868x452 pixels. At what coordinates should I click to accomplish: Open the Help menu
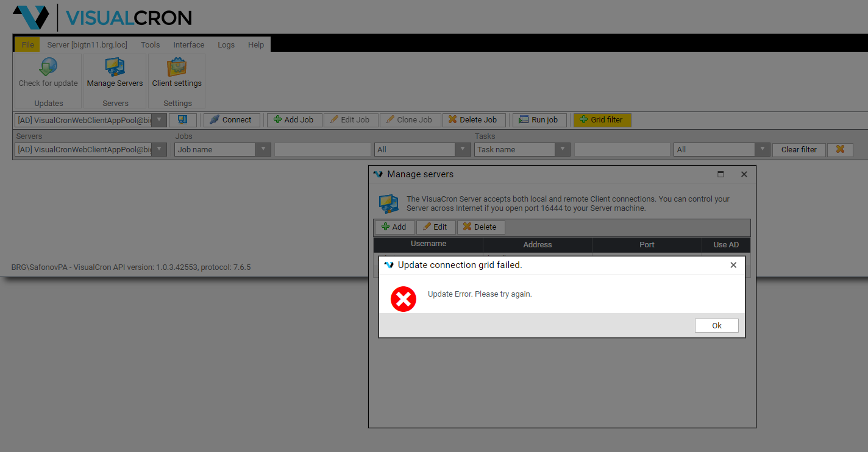coord(256,44)
